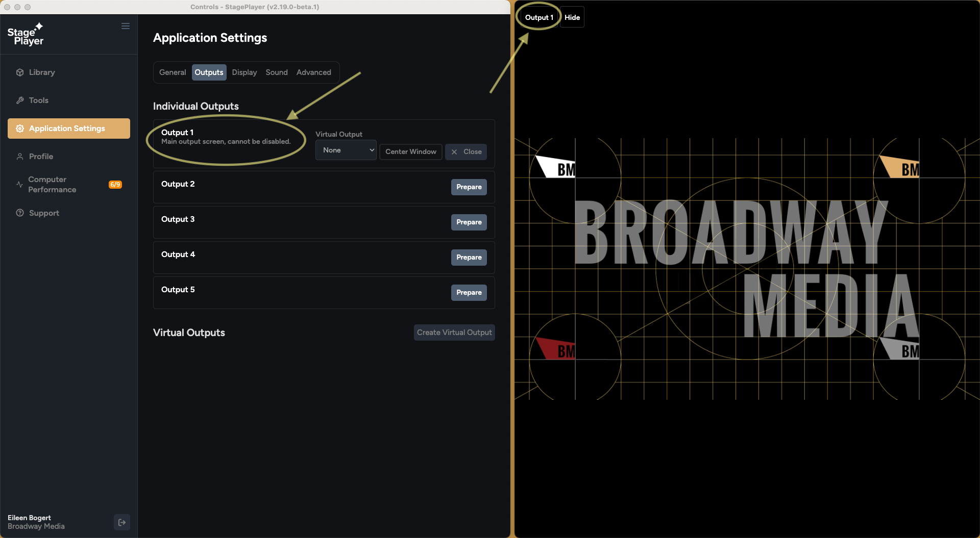Toggle the sidebar hamburger menu

tap(126, 26)
